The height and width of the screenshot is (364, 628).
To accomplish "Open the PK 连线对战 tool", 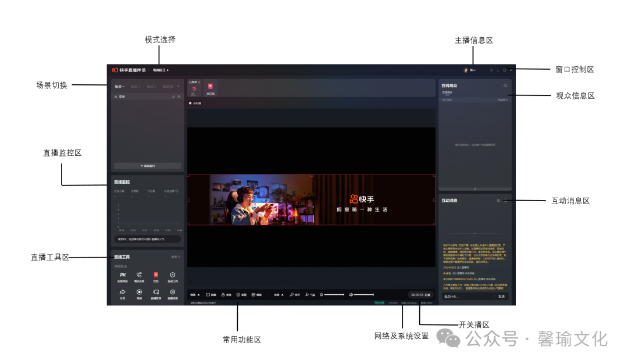I will (x=123, y=276).
